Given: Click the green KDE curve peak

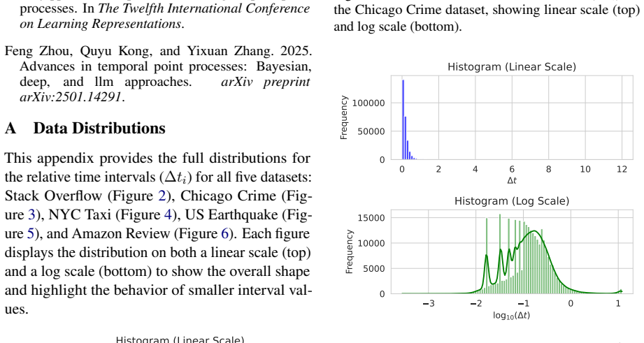Looking at the screenshot, I should click(534, 231).
